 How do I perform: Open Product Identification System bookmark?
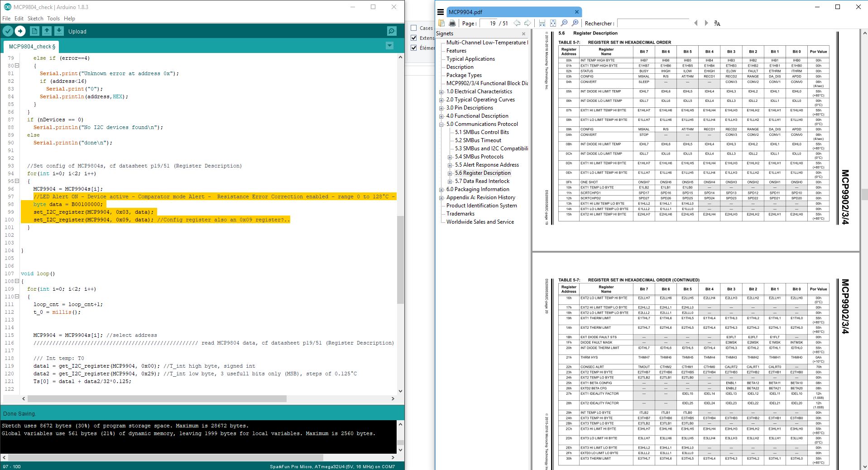[482, 206]
